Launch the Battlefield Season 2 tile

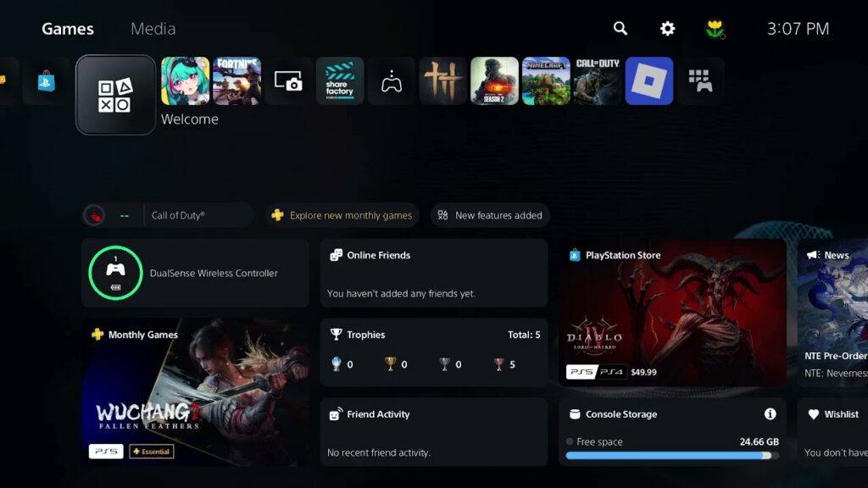494,80
